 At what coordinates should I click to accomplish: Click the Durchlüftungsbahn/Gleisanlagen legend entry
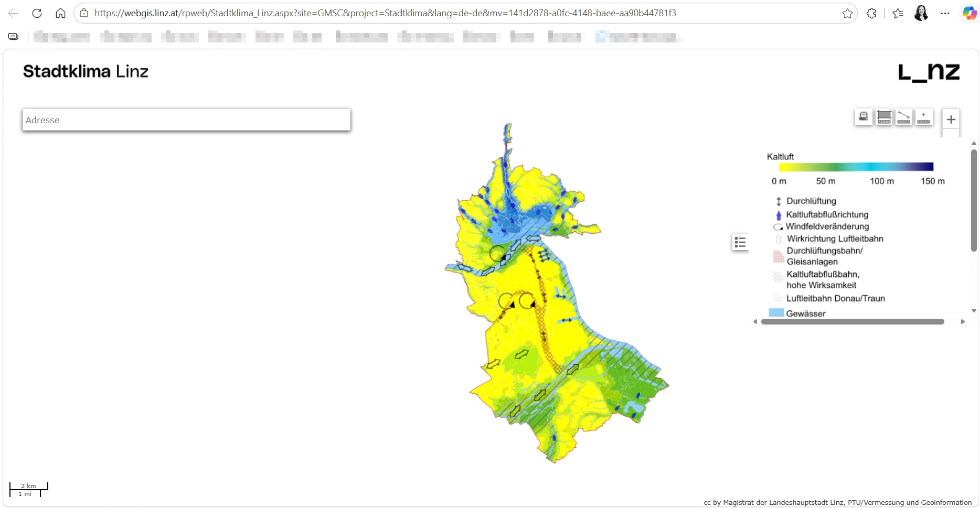825,256
